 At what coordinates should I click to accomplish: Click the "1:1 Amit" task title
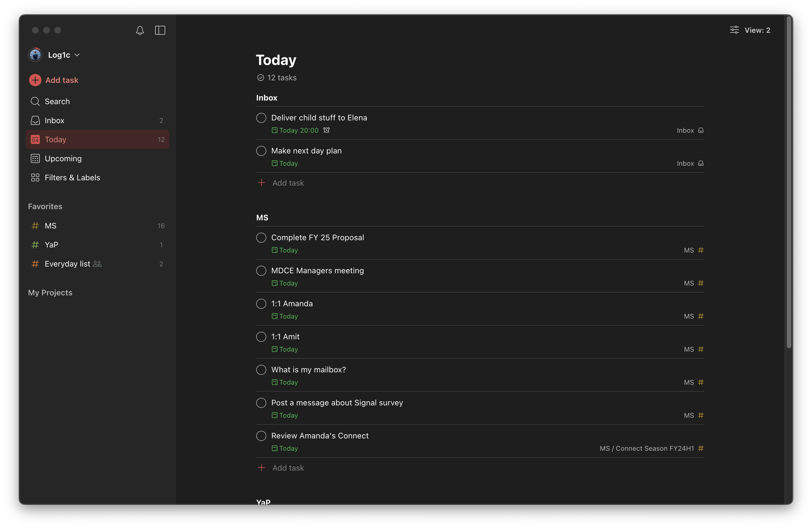click(285, 337)
